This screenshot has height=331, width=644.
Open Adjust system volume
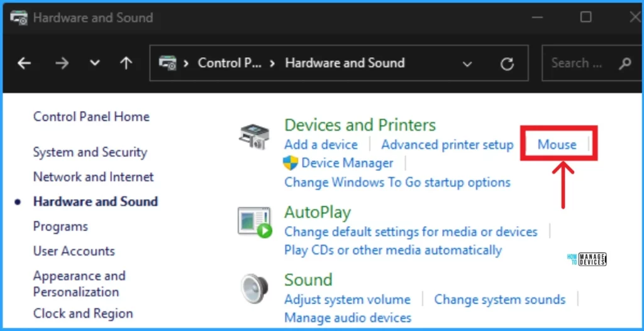347,300
